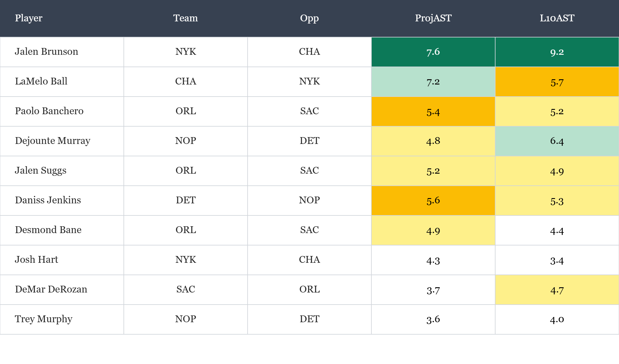This screenshot has width=619, height=364.
Task: Sort table by ProjAST header
Action: click(433, 18)
